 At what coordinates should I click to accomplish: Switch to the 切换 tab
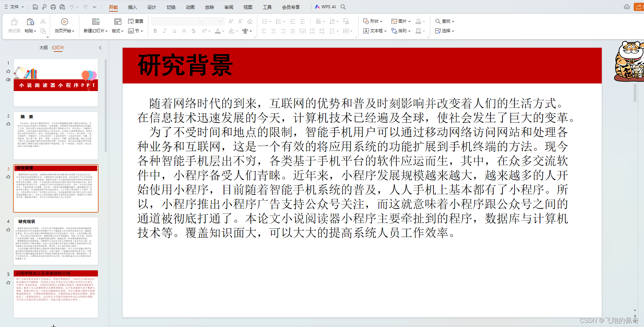click(171, 7)
